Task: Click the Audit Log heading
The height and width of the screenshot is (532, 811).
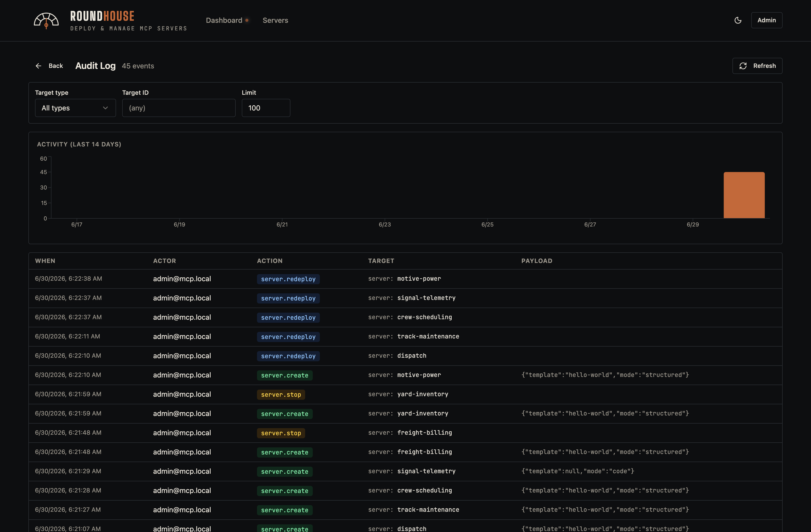Action: click(95, 66)
